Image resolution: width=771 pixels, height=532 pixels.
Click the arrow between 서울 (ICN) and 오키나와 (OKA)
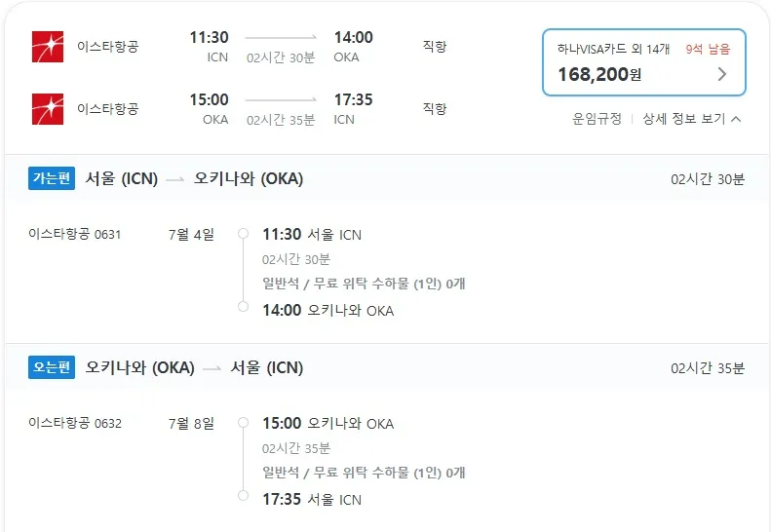click(x=175, y=179)
